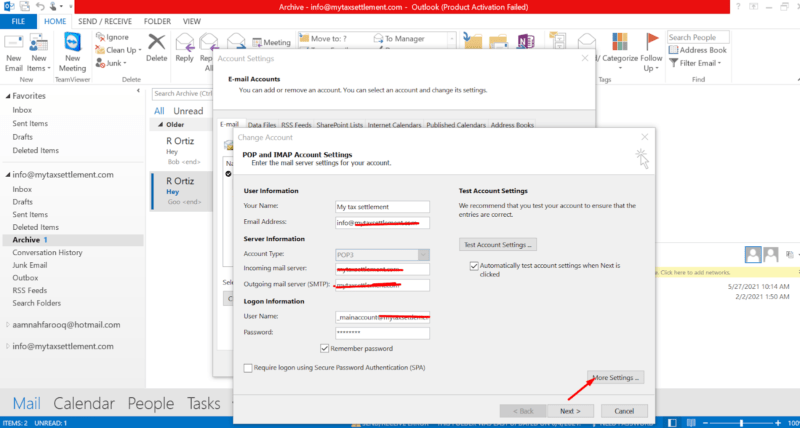Collapse the Favorites folder group
The height and width of the screenshot is (428, 800).
coord(8,96)
